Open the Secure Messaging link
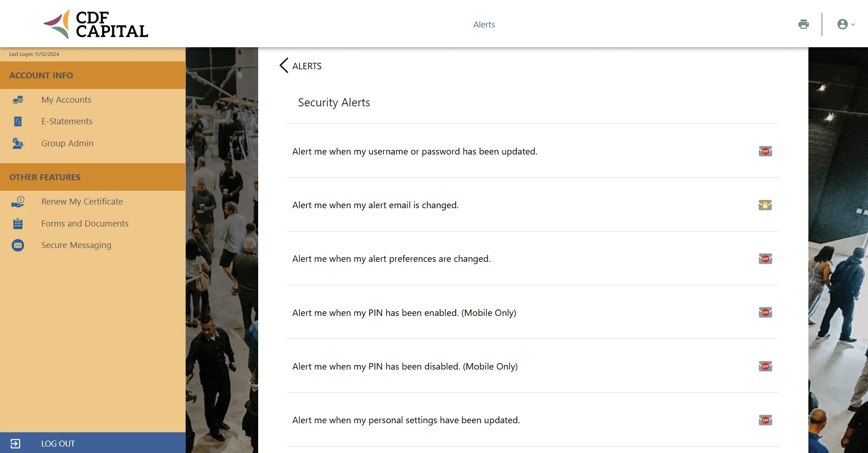Image resolution: width=868 pixels, height=453 pixels. (x=76, y=245)
